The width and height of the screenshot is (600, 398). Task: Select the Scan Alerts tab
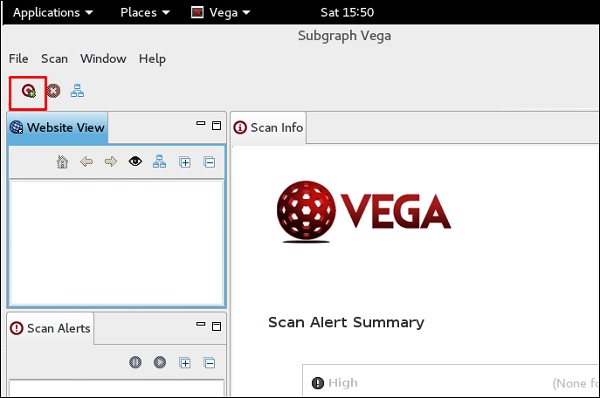coord(51,328)
